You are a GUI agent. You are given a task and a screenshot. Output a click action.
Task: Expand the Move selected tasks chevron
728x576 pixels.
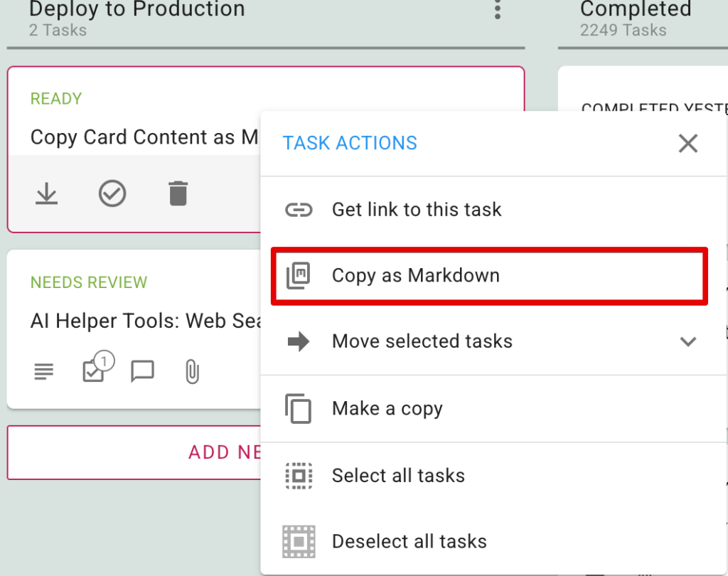688,341
